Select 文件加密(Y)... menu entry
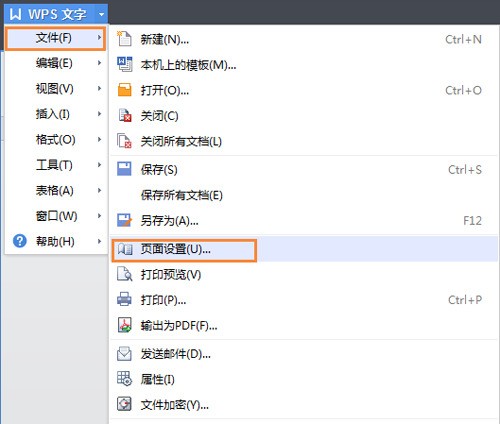Viewport: 500px width, 424px height. tap(304, 404)
